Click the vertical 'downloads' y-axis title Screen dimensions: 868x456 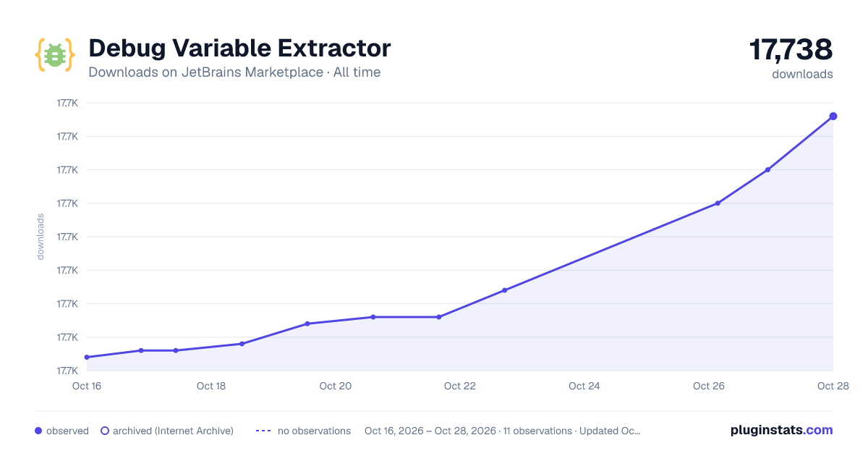point(41,237)
